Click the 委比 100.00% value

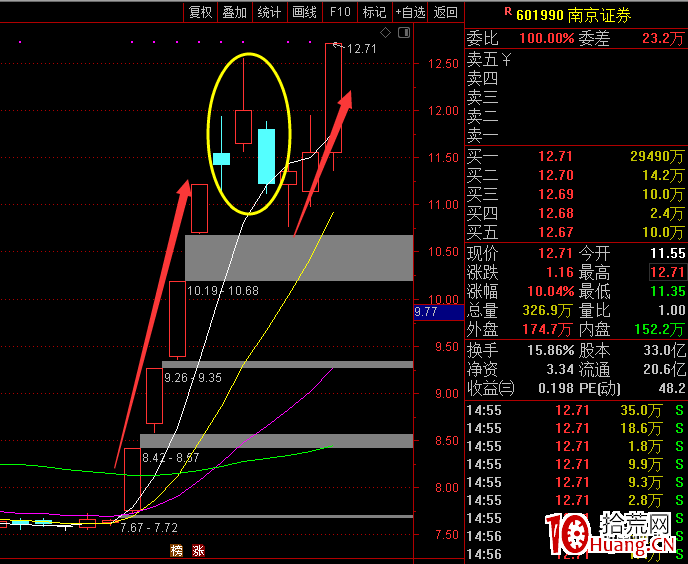[x=547, y=39]
